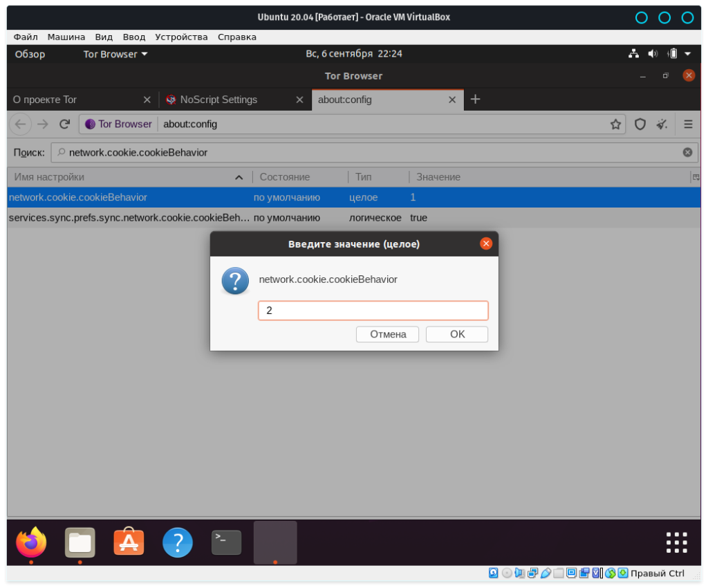Click the reload page icon

tap(64, 125)
